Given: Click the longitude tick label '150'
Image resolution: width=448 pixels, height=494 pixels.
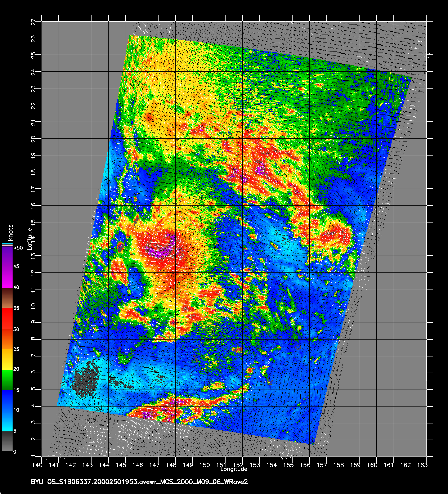Looking at the screenshot, I should 205,465.
